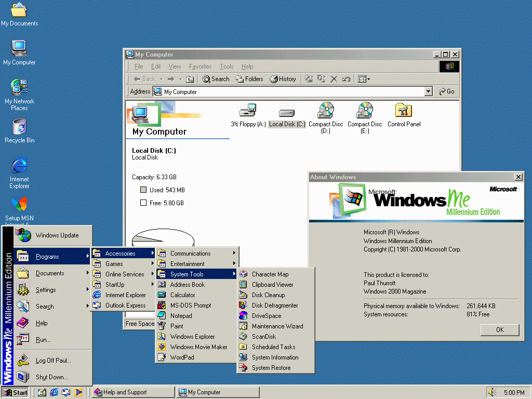Toggle the Free: 5.80 GB legend checkbox

(x=143, y=203)
